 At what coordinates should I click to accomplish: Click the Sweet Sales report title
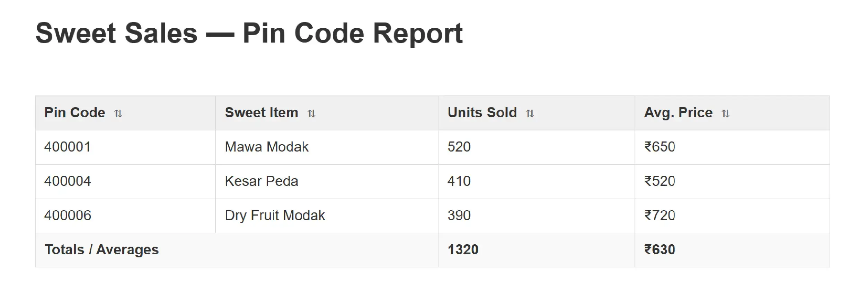click(249, 33)
